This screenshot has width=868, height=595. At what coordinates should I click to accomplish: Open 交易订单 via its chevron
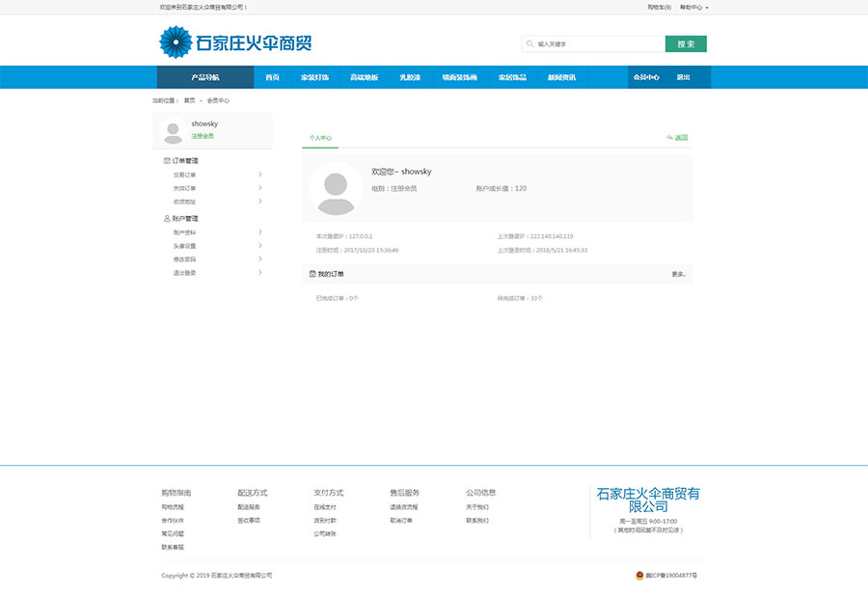tap(260, 175)
